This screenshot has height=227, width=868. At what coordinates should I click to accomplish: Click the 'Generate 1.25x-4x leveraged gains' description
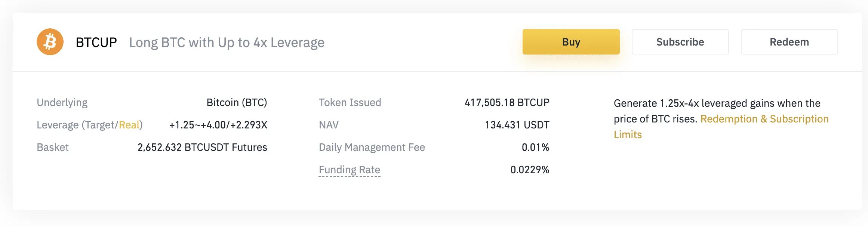[x=717, y=103]
